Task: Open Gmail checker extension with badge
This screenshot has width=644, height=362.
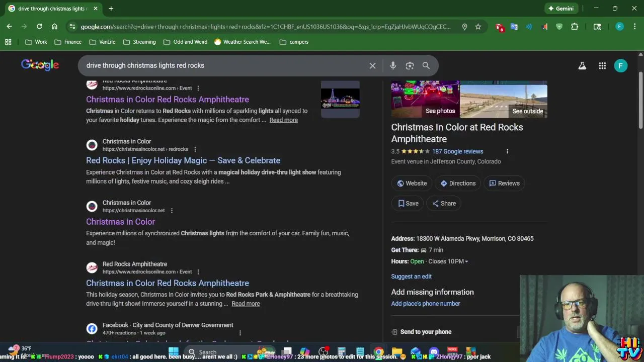Action: tap(500, 27)
